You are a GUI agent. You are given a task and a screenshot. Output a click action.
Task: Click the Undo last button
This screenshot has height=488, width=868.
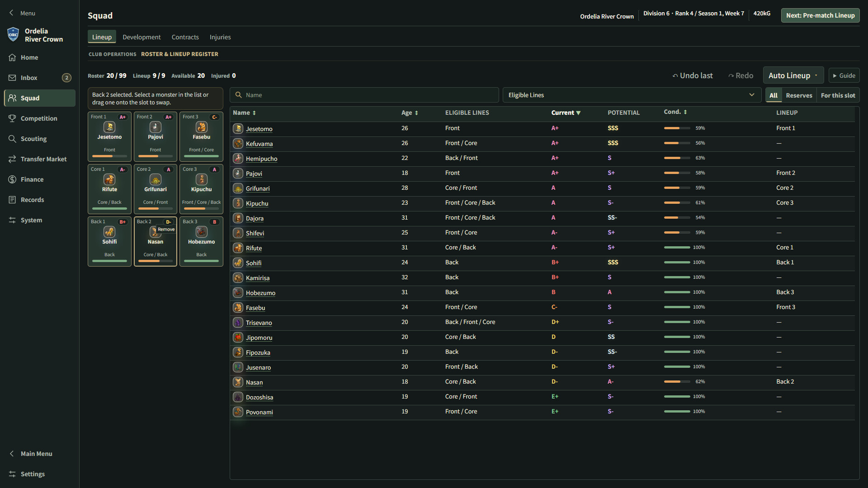click(693, 75)
